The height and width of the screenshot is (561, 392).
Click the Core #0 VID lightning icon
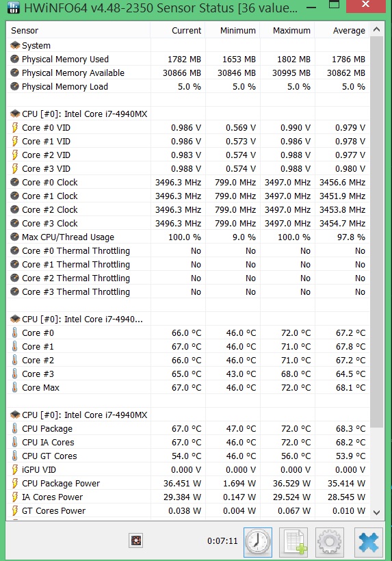pos(14,127)
